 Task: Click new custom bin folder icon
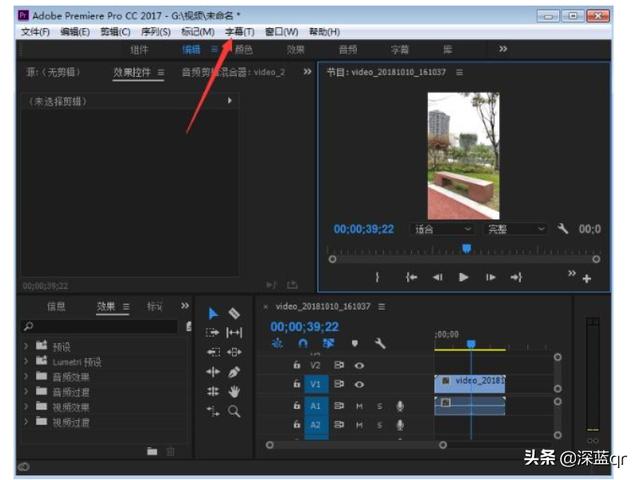click(152, 451)
